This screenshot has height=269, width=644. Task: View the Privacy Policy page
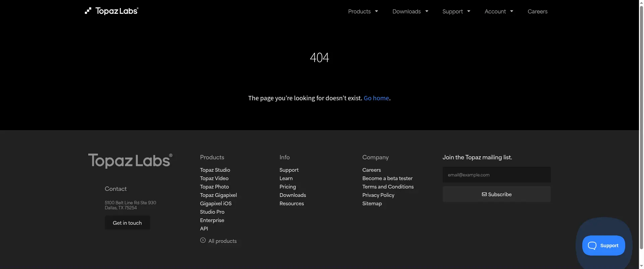[x=378, y=195]
